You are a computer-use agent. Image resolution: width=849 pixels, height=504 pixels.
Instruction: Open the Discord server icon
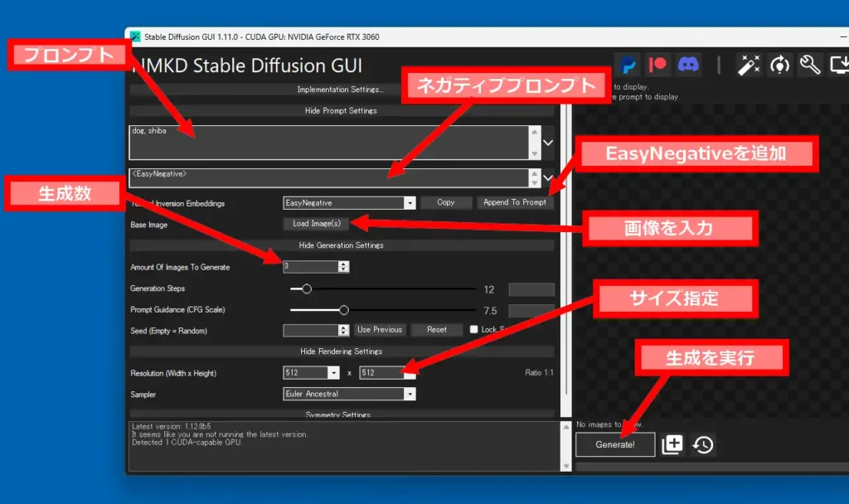(x=688, y=65)
